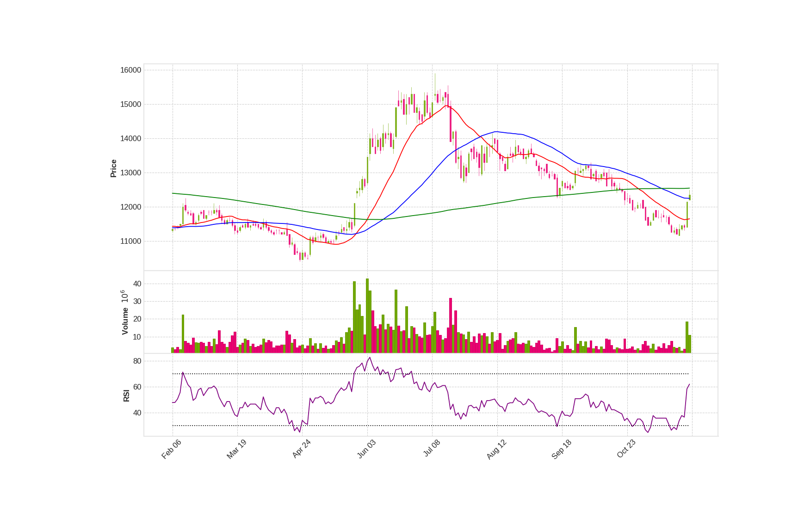Click the volume axis 40 label
The image size is (798, 532).
pos(137,284)
